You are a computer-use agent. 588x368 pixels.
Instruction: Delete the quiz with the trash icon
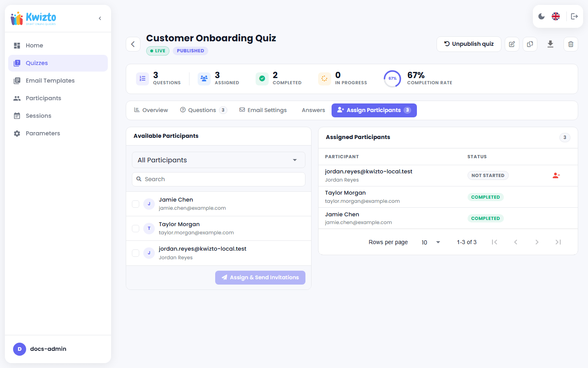tap(571, 44)
